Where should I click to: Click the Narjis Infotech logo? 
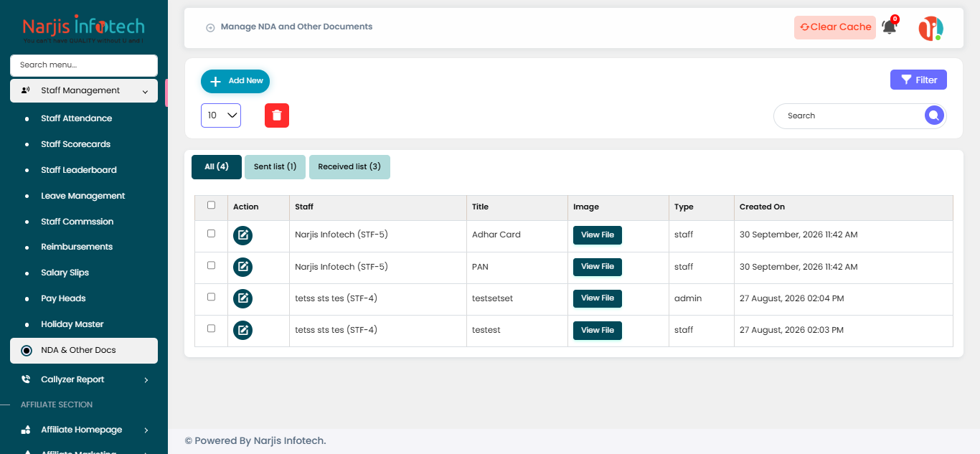(x=84, y=29)
